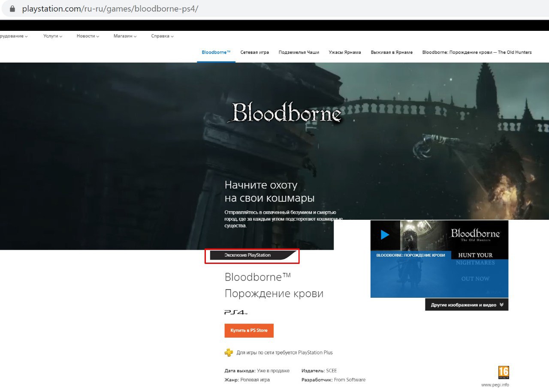The image size is (549, 392).
Task: Click the playstation.com URL in address bar
Action: pos(110,9)
